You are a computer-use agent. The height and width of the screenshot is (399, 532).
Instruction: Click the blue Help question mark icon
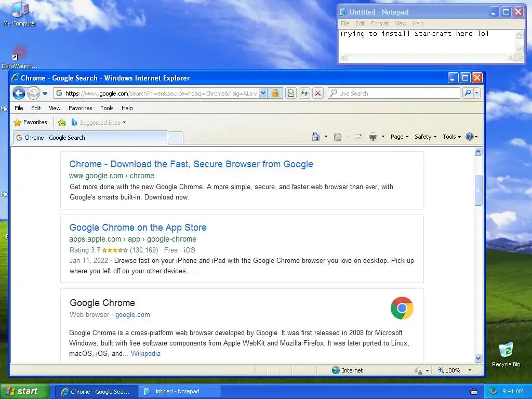[x=470, y=137]
